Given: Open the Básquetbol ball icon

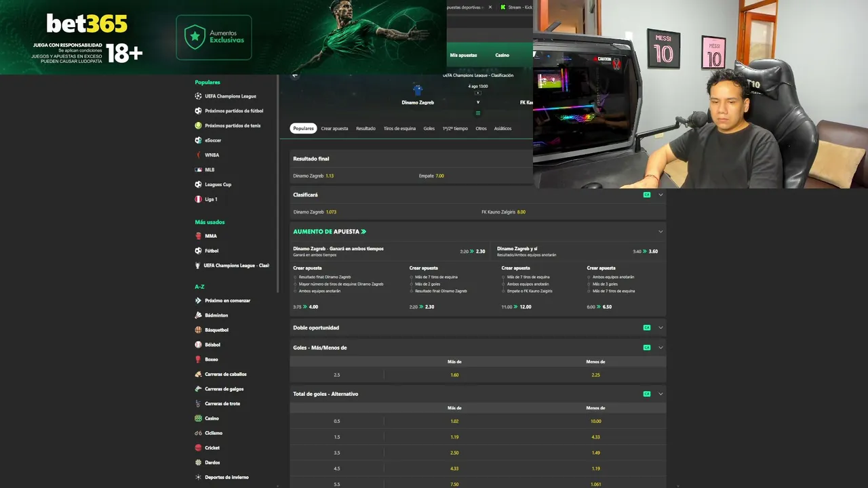Looking at the screenshot, I should 199,330.
